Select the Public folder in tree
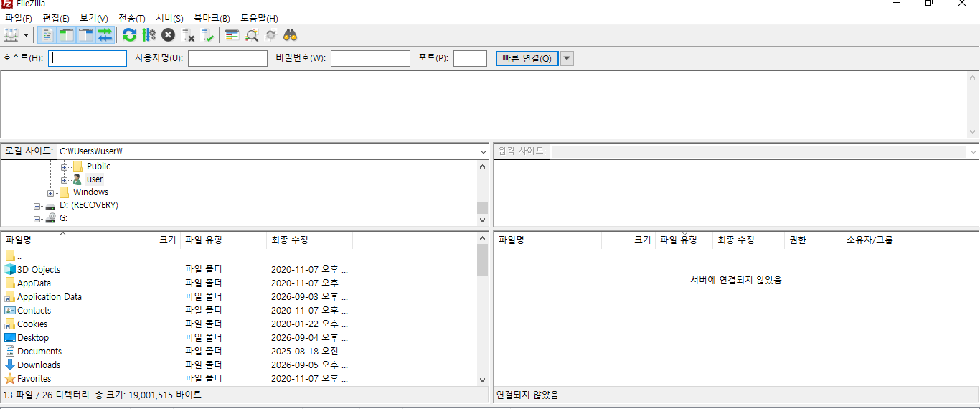980x409 pixels. 98,166
